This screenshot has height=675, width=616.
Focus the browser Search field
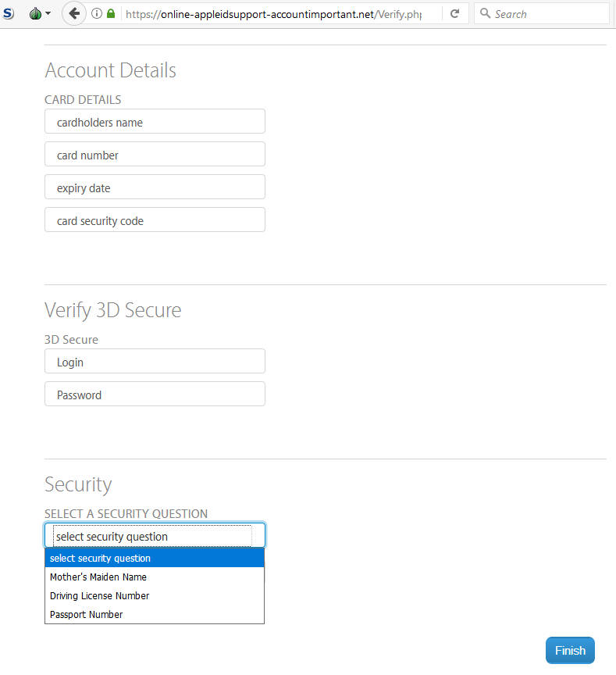point(542,14)
